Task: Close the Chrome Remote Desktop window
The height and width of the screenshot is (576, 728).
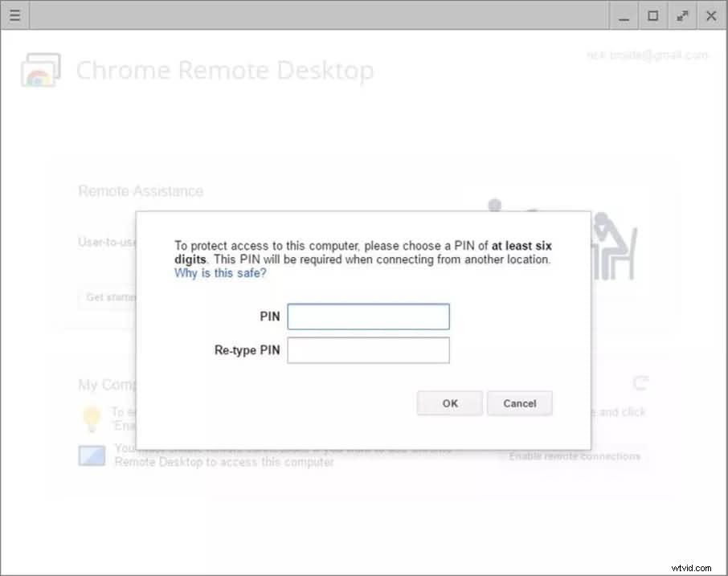Action: pyautogui.click(x=710, y=15)
